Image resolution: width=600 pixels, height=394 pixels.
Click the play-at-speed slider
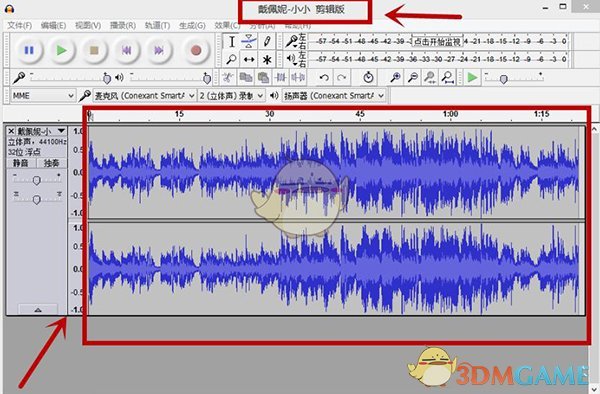coord(513,78)
